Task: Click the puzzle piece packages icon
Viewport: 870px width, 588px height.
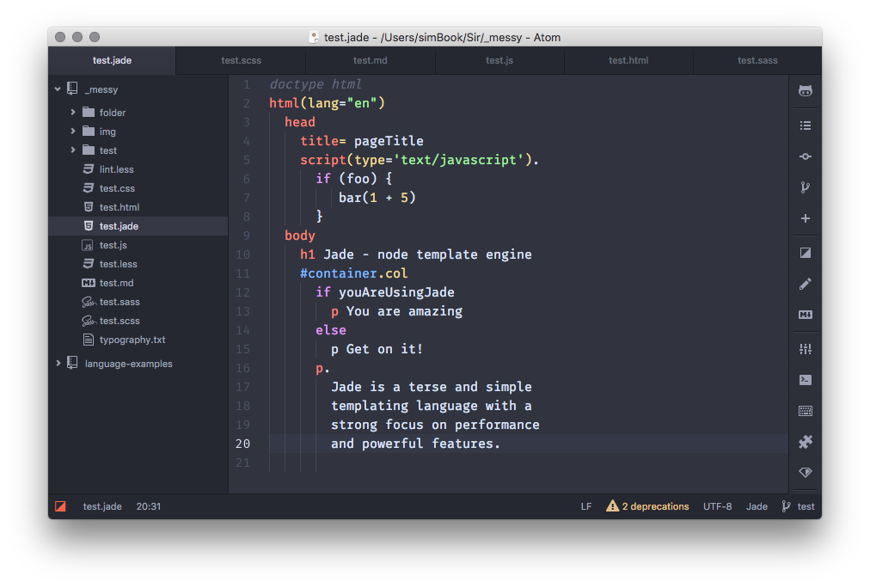Action: click(x=805, y=442)
